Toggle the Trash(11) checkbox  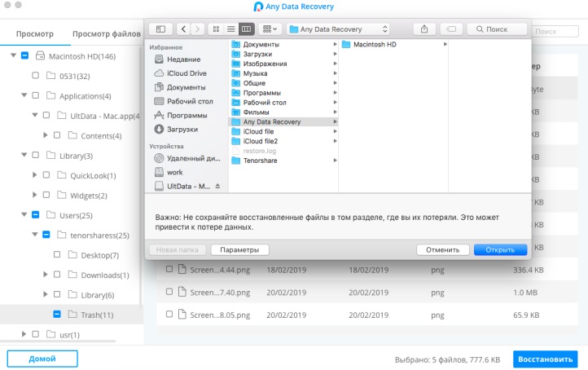pos(57,315)
